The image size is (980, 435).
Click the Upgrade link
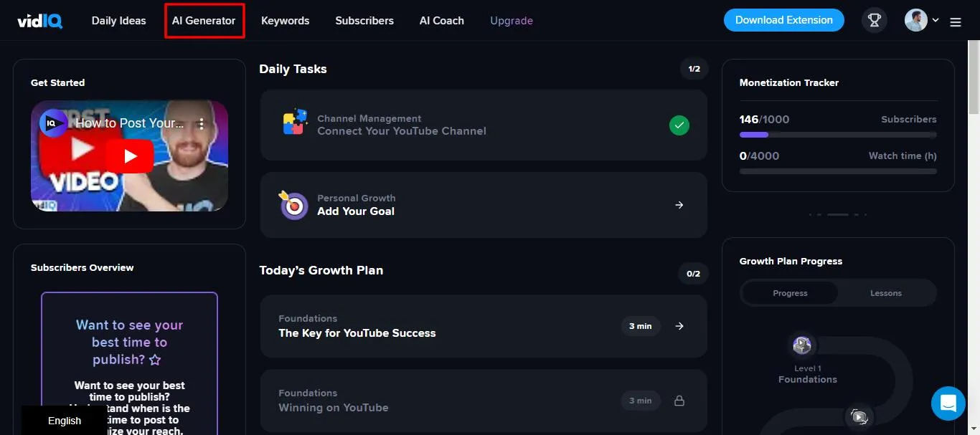pyautogui.click(x=512, y=21)
